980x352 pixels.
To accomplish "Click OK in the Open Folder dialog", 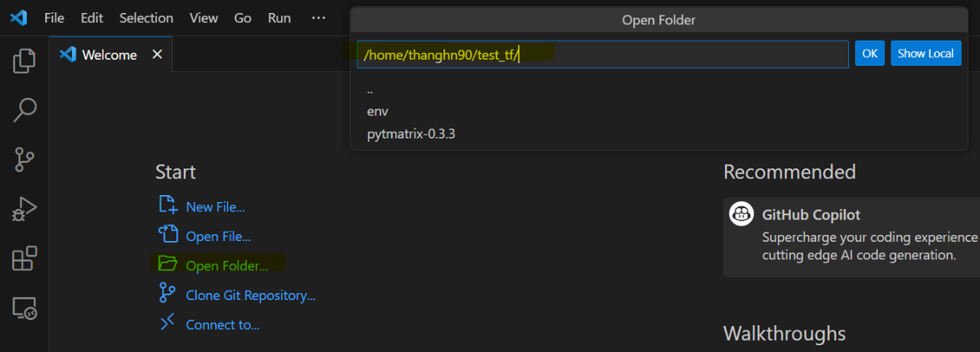I will (x=870, y=54).
